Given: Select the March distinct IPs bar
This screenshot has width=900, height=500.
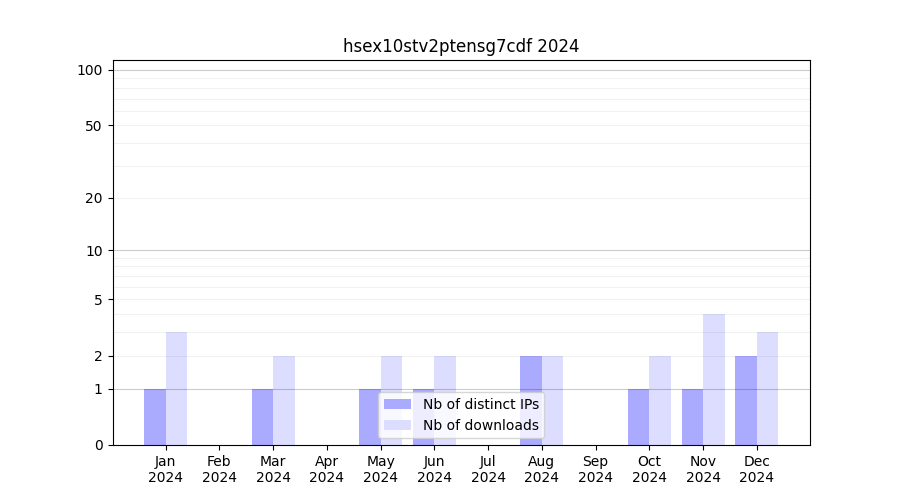Looking at the screenshot, I should (x=262, y=417).
